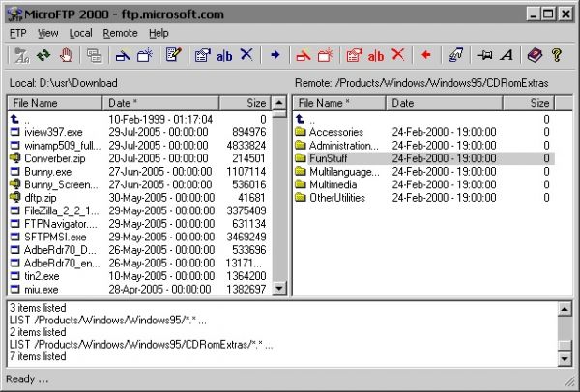Click the blue X delete local icon

click(246, 55)
